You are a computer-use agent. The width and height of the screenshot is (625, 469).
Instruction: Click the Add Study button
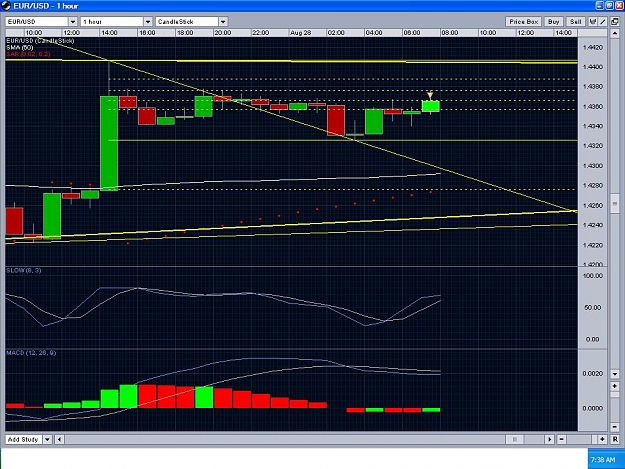24,440
